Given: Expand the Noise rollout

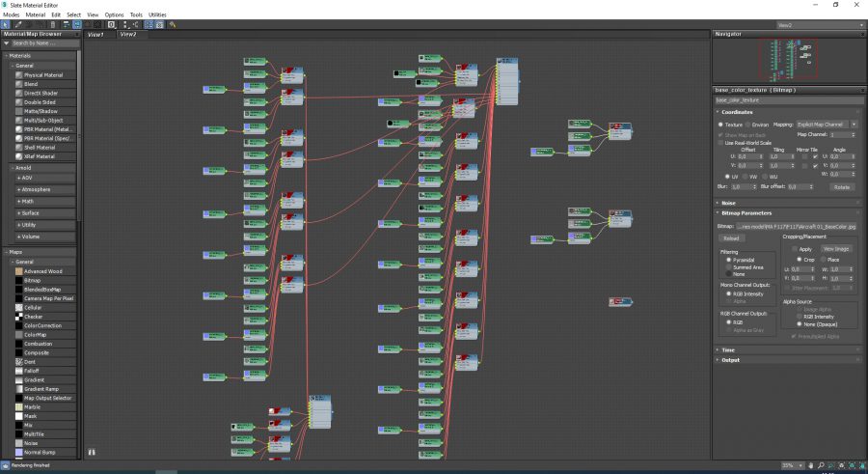Looking at the screenshot, I should click(x=728, y=203).
